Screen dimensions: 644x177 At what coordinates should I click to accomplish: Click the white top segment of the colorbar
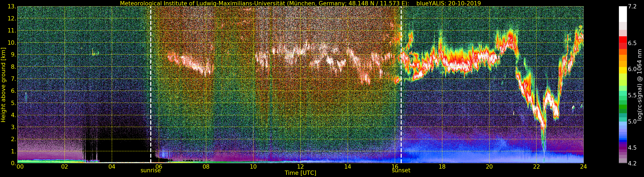click(x=623, y=14)
